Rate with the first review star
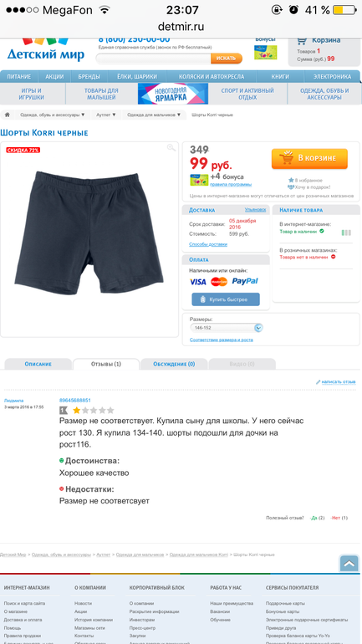This screenshot has width=362, height=644. pyautogui.click(x=77, y=410)
